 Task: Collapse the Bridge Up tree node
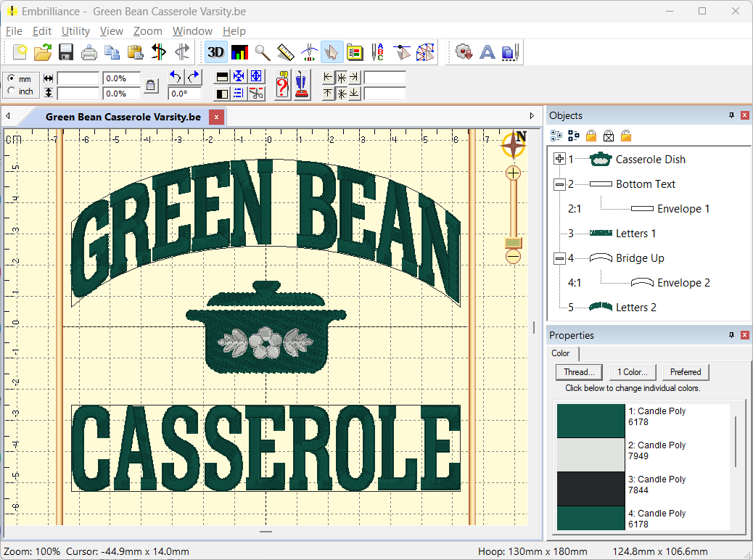(x=559, y=258)
